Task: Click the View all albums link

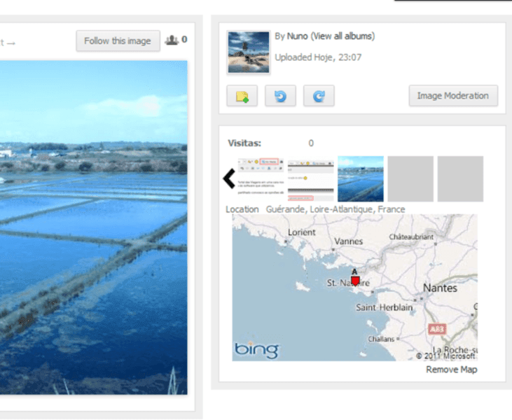Action: click(343, 36)
